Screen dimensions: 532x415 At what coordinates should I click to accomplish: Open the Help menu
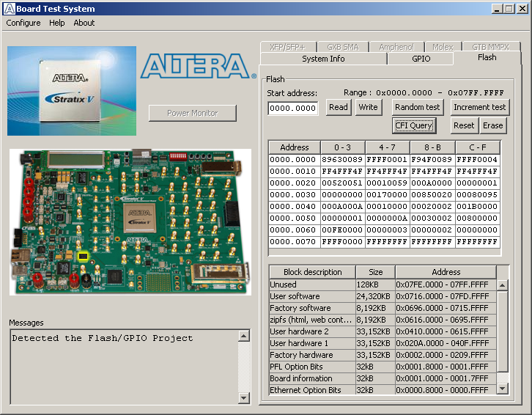(x=56, y=23)
